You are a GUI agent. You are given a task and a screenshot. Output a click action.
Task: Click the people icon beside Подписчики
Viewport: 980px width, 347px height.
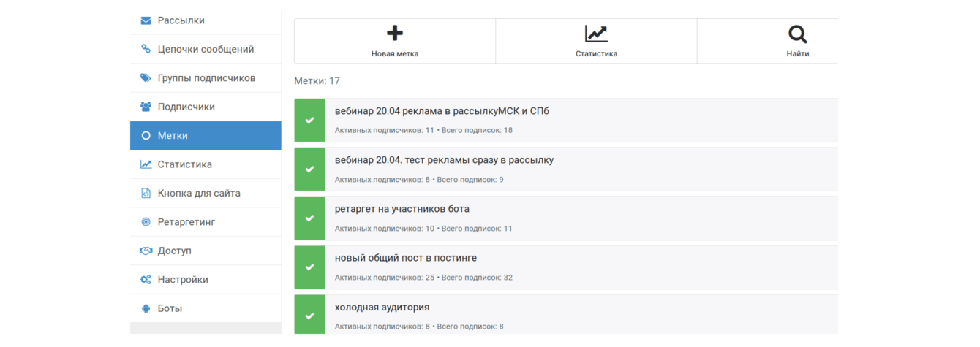coord(146,107)
